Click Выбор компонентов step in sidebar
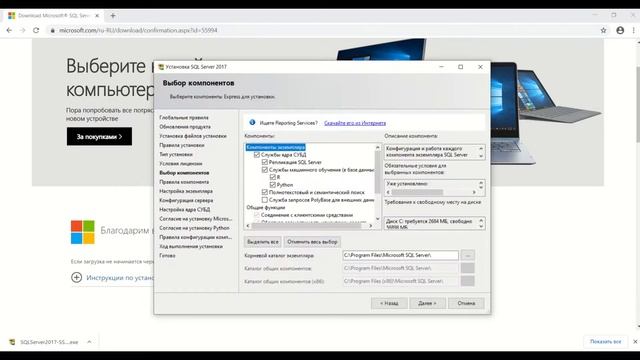The height and width of the screenshot is (360, 640). point(184,173)
